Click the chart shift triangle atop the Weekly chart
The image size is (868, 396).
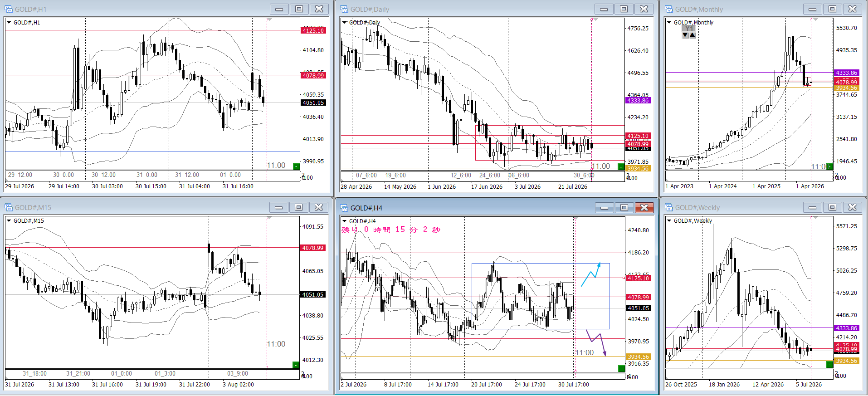coord(815,218)
